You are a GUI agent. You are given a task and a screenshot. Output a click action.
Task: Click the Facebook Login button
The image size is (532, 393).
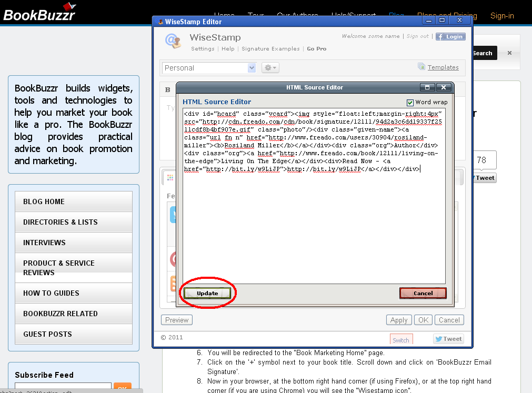pos(450,37)
